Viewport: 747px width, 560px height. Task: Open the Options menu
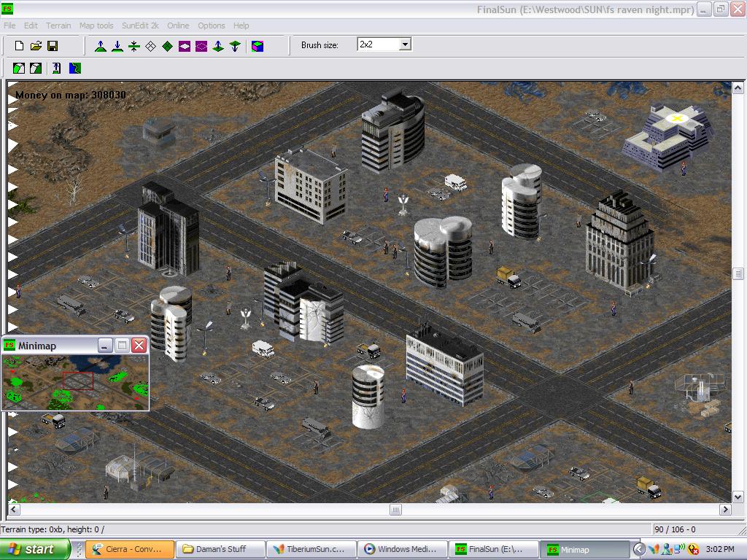coord(212,26)
